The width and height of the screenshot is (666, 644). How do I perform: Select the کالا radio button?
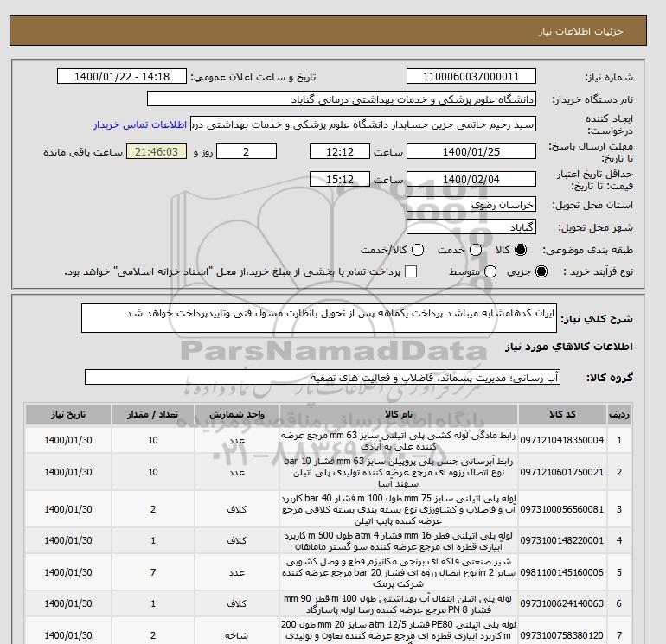coord(521,250)
